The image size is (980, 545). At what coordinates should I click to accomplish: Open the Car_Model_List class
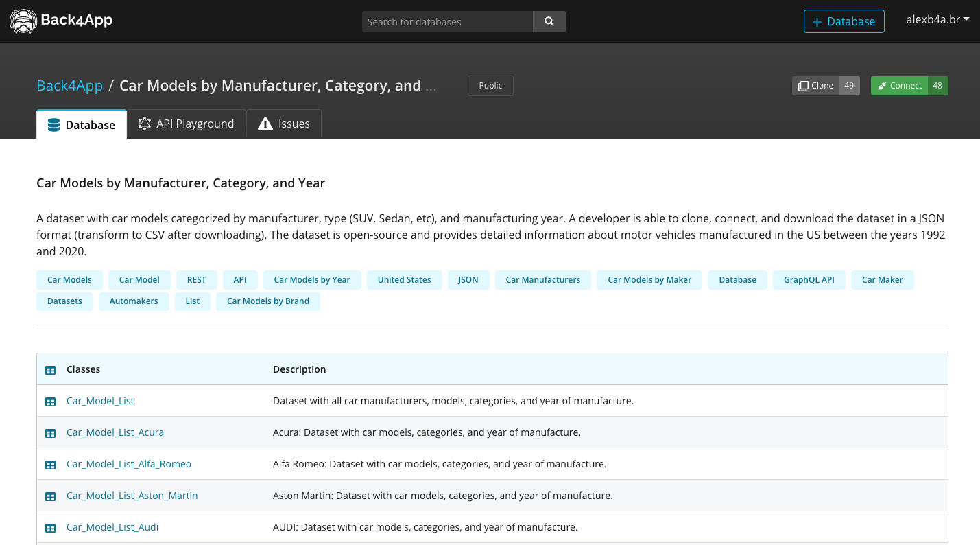100,401
